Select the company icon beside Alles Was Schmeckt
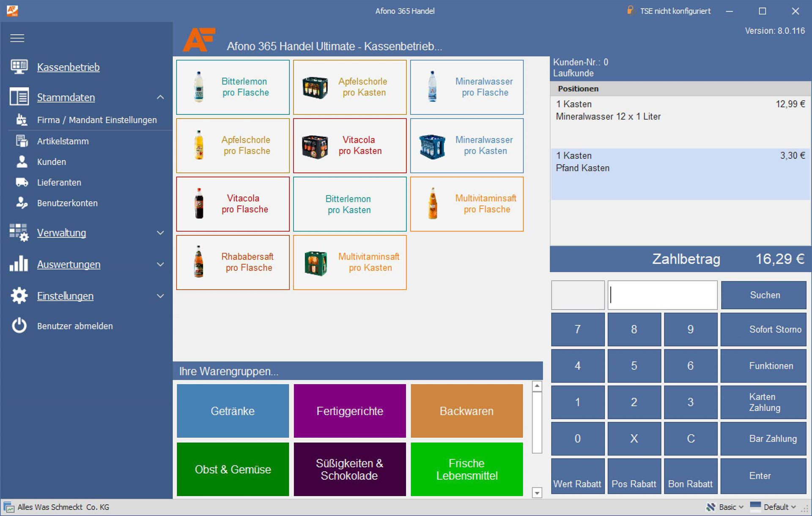Screen dimensions: 812x516 pos(9,507)
